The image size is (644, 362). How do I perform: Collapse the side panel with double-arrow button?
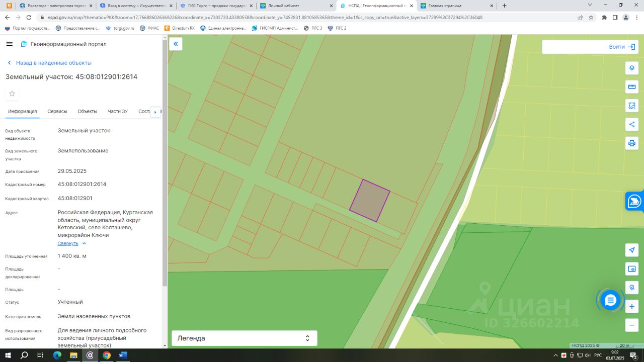tap(176, 44)
